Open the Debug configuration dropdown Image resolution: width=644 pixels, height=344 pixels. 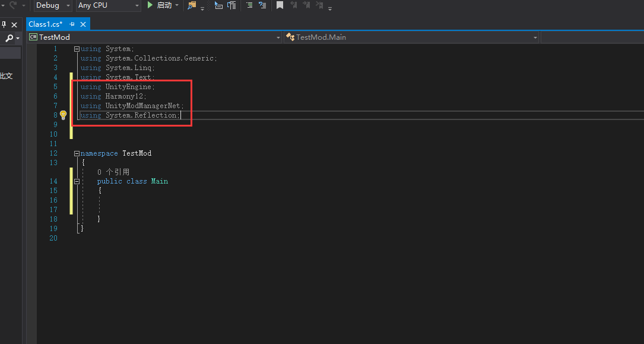(52, 5)
